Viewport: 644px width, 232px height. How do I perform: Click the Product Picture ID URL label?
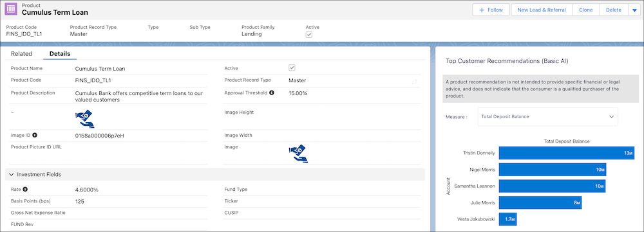(x=36, y=147)
